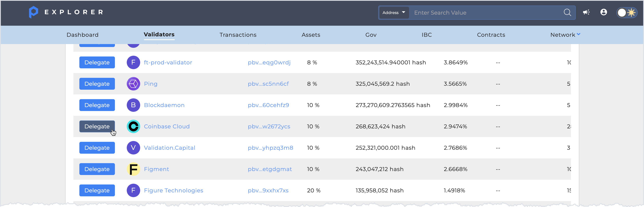Delegate to ft-prod-validator
Viewport: 644px width, 207px height.
point(97,62)
